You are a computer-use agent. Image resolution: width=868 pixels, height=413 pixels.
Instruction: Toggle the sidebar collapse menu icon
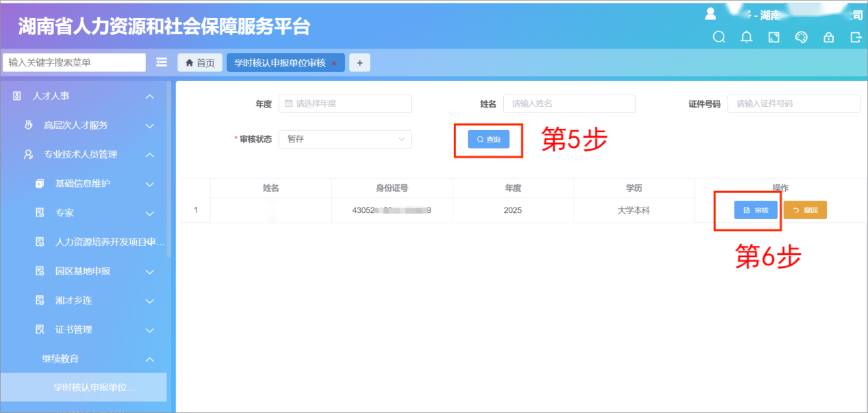pos(162,62)
